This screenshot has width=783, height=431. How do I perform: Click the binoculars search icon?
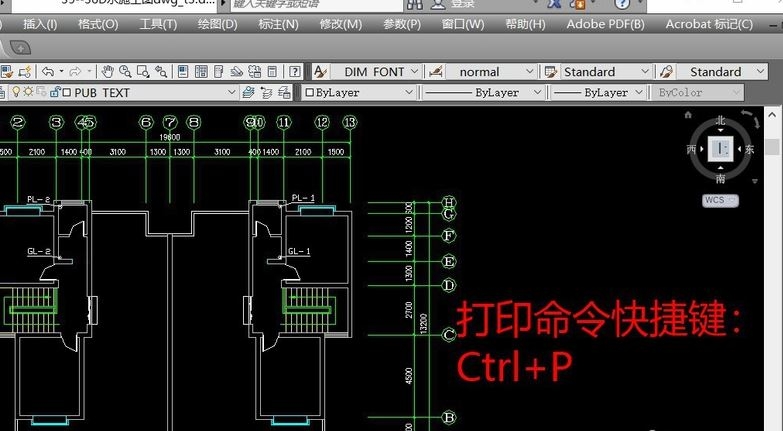(414, 4)
